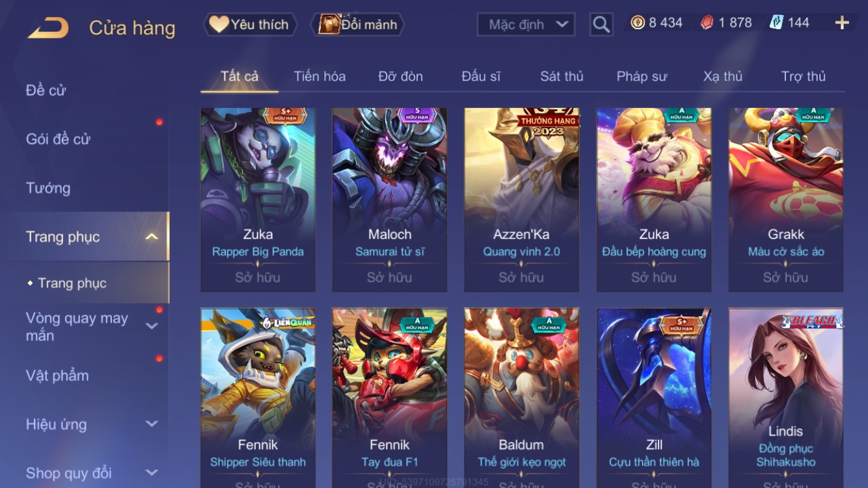Select the Maloch Samurai tử sĩ skin card
This screenshot has width=868, height=488.
pyautogui.click(x=389, y=200)
